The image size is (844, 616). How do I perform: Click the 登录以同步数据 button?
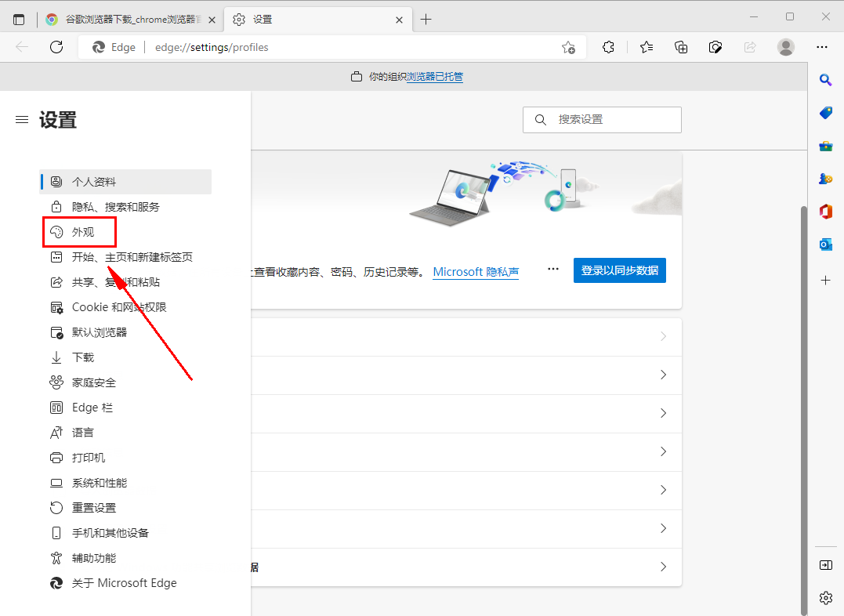pos(620,270)
